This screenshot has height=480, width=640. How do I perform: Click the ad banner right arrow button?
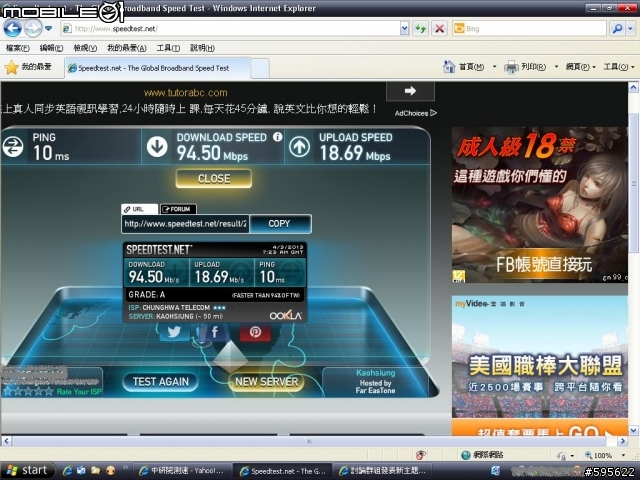pos(410,91)
